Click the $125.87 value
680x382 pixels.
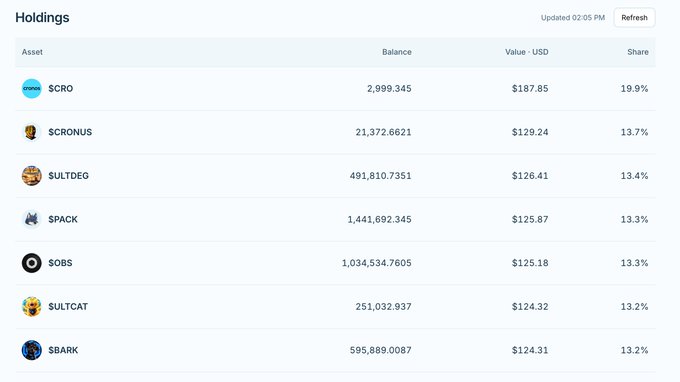click(530, 219)
